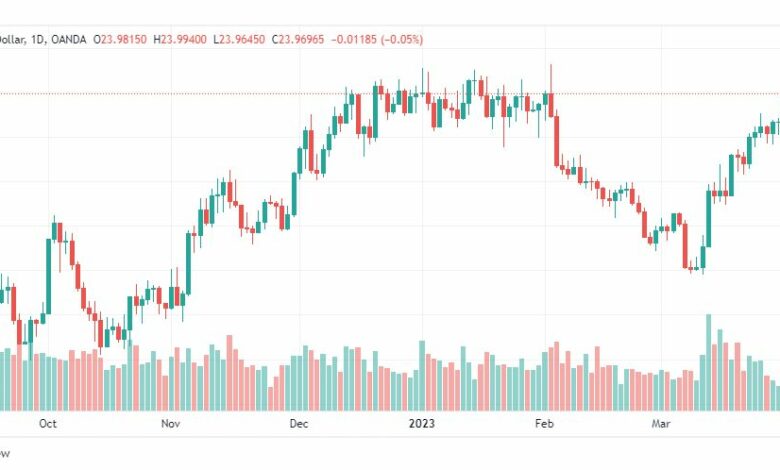Image resolution: width=780 pixels, height=470 pixels.
Task: Select the tall green candle in mid-March rebound
Action: click(708, 219)
